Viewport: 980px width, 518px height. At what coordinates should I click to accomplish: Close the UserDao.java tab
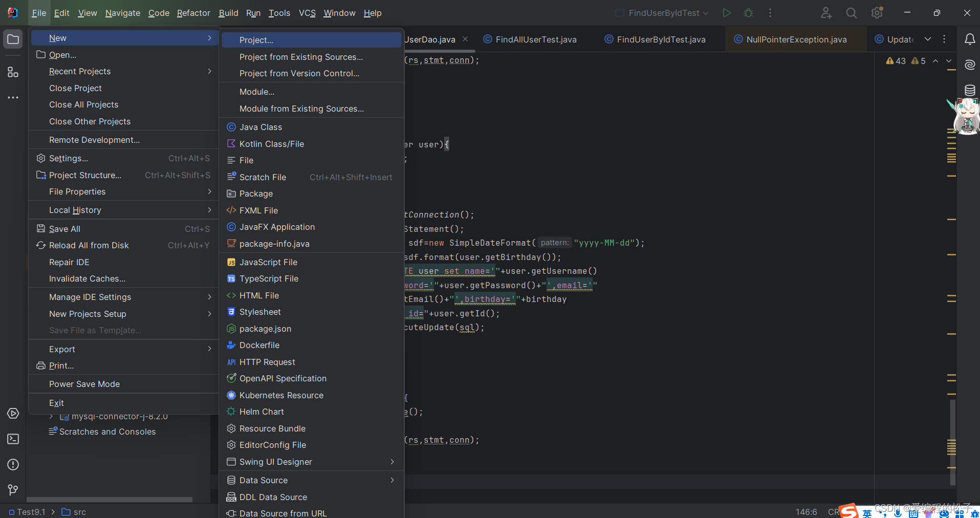[x=465, y=39]
